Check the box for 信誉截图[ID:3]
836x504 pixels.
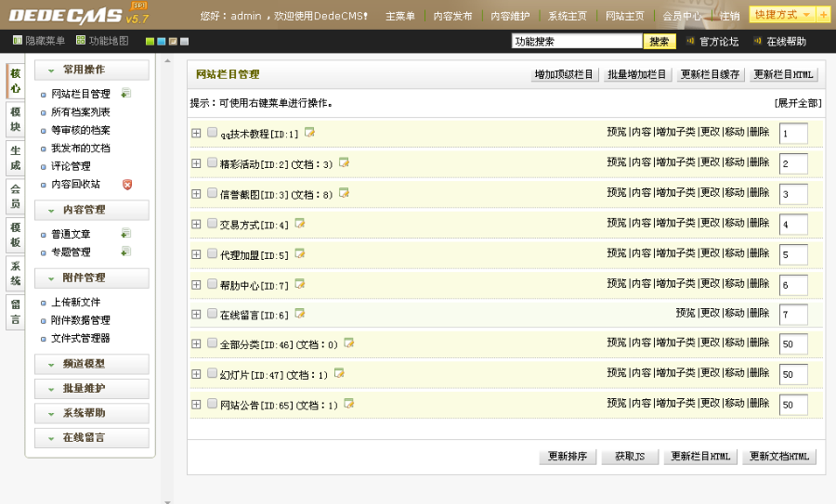click(x=212, y=193)
